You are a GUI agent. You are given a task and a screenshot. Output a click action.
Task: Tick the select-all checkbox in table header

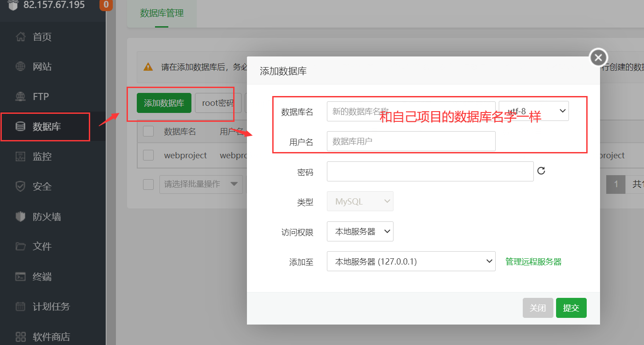(x=148, y=131)
